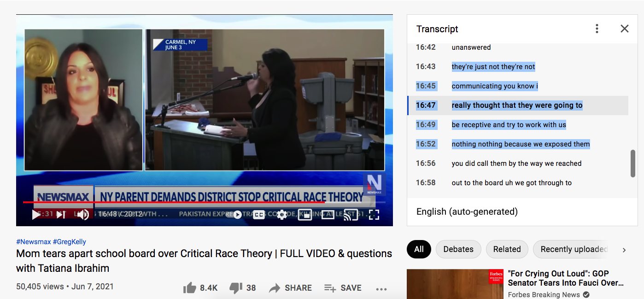The width and height of the screenshot is (644, 299).
Task: Show more filter chips with right arrow
Action: click(624, 250)
